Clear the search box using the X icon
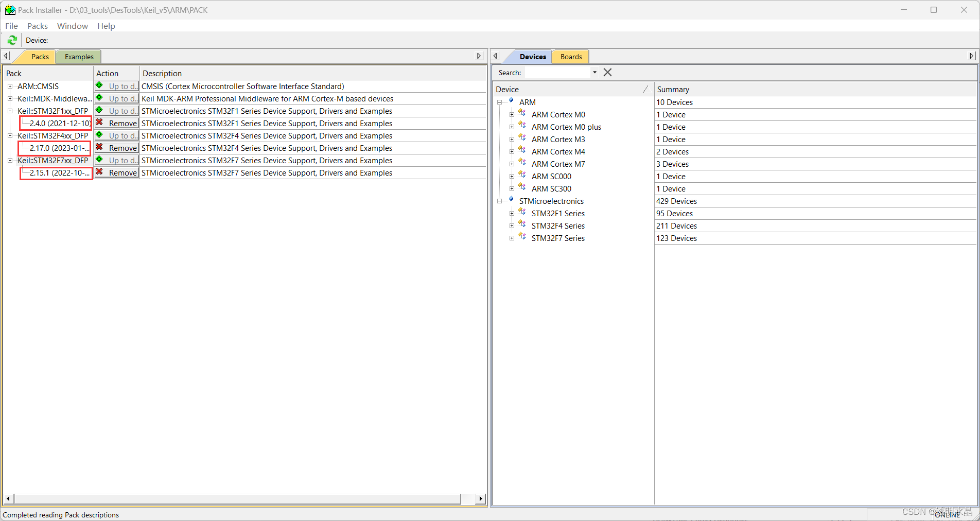This screenshot has width=980, height=521. pyautogui.click(x=607, y=72)
